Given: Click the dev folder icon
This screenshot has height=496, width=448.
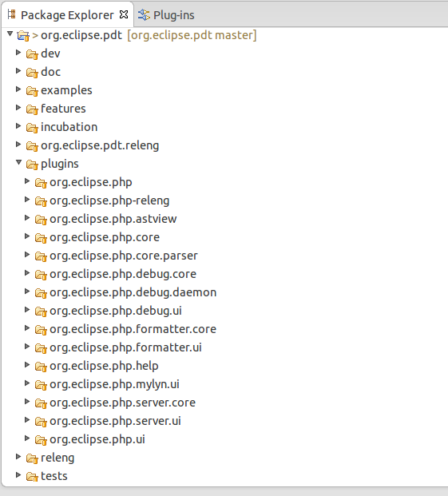Looking at the screenshot, I should [32, 54].
